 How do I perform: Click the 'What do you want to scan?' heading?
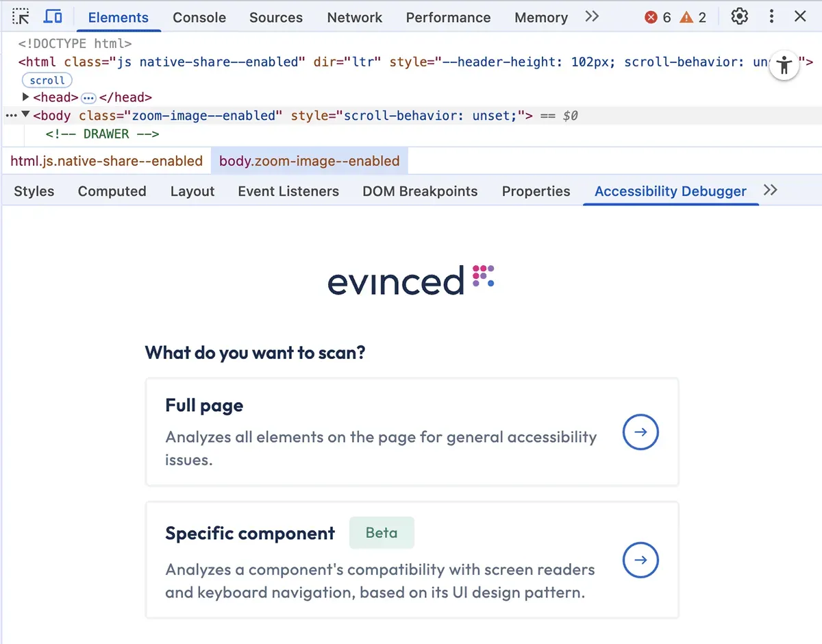click(x=255, y=353)
